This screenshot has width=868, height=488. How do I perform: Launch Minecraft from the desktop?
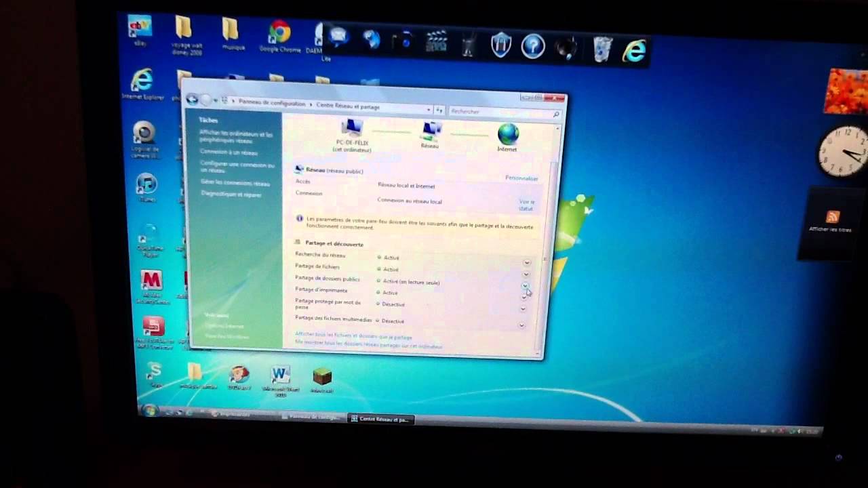coord(322,380)
